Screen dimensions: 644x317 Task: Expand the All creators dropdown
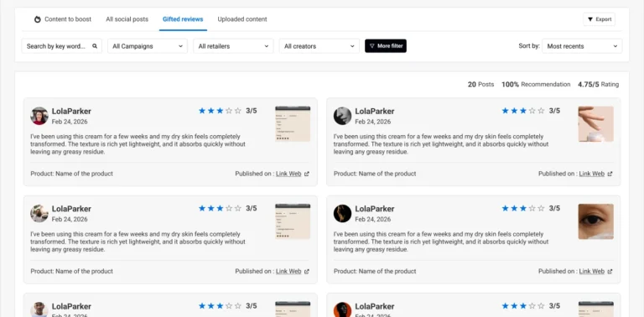click(x=319, y=46)
